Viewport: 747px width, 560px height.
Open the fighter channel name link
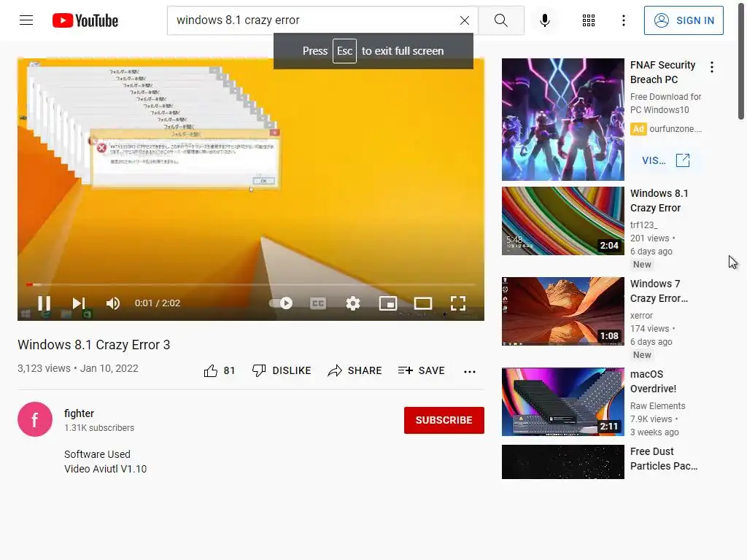79,413
